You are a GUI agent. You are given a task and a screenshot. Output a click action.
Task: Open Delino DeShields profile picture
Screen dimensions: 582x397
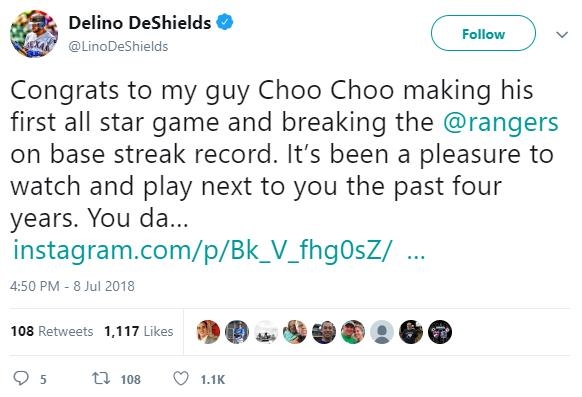coord(34,34)
